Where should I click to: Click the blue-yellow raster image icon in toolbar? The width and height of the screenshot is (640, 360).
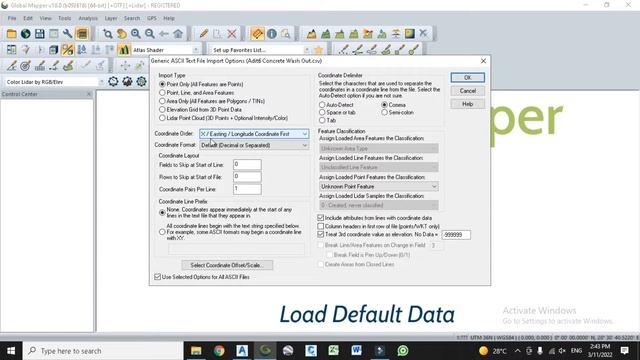pyautogui.click(x=409, y=34)
